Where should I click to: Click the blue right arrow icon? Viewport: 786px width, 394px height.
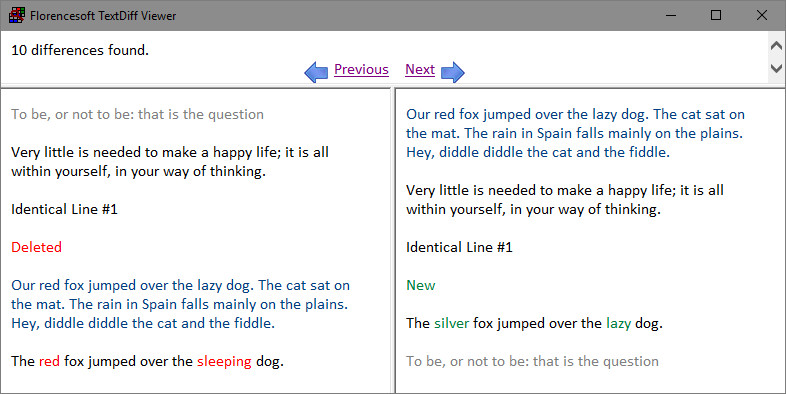[453, 72]
